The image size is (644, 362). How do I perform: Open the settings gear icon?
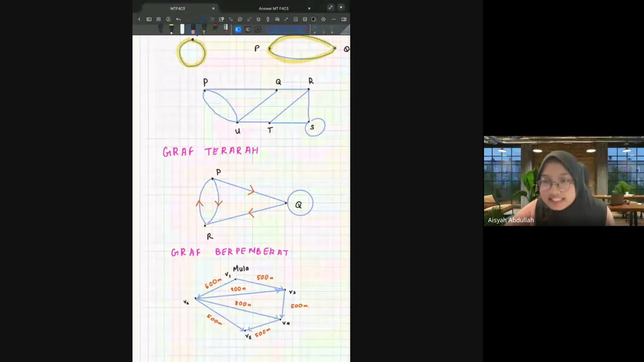click(x=324, y=19)
